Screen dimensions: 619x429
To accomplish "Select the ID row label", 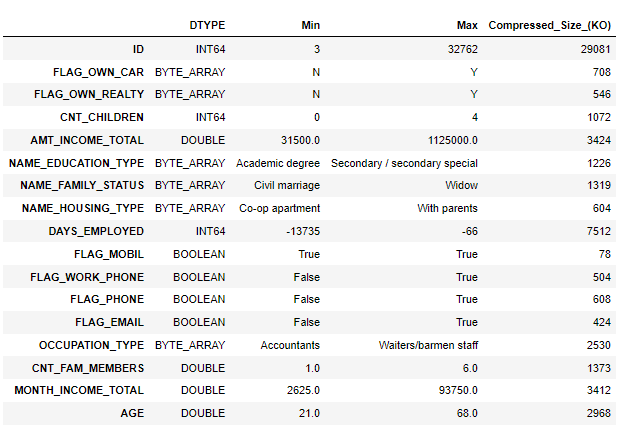I will click(138, 48).
